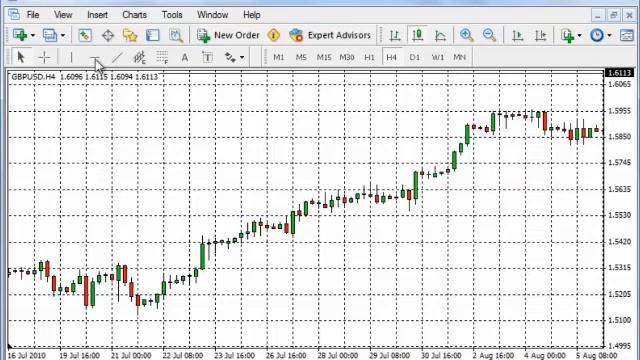Select the vertical line drawing tool
The width and height of the screenshot is (640, 360).
tap(71, 57)
